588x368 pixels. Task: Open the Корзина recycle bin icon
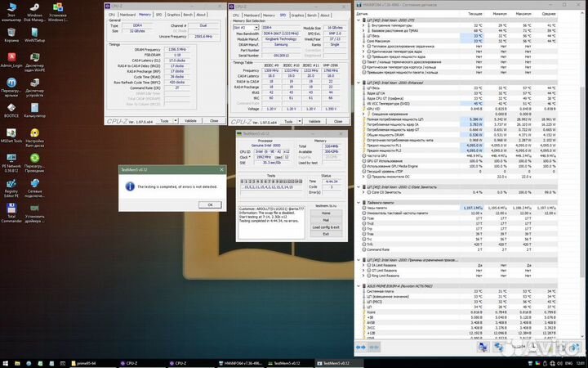click(11, 34)
